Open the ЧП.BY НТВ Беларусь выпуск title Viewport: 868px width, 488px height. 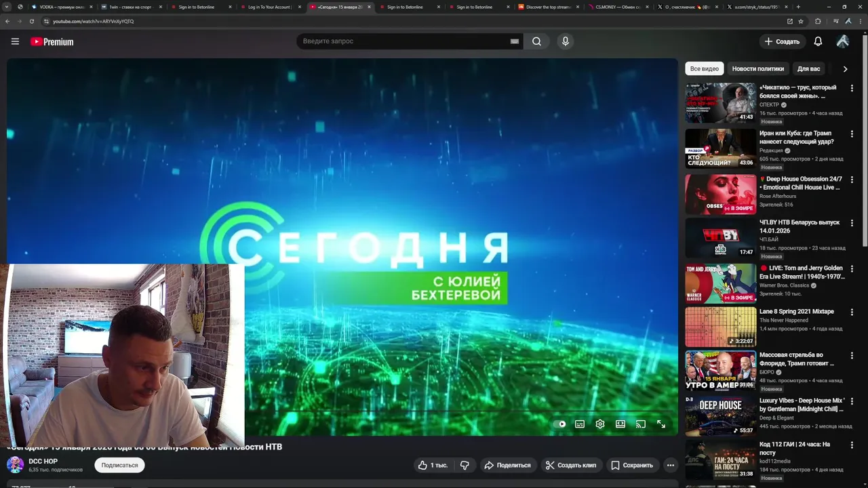click(800, 226)
